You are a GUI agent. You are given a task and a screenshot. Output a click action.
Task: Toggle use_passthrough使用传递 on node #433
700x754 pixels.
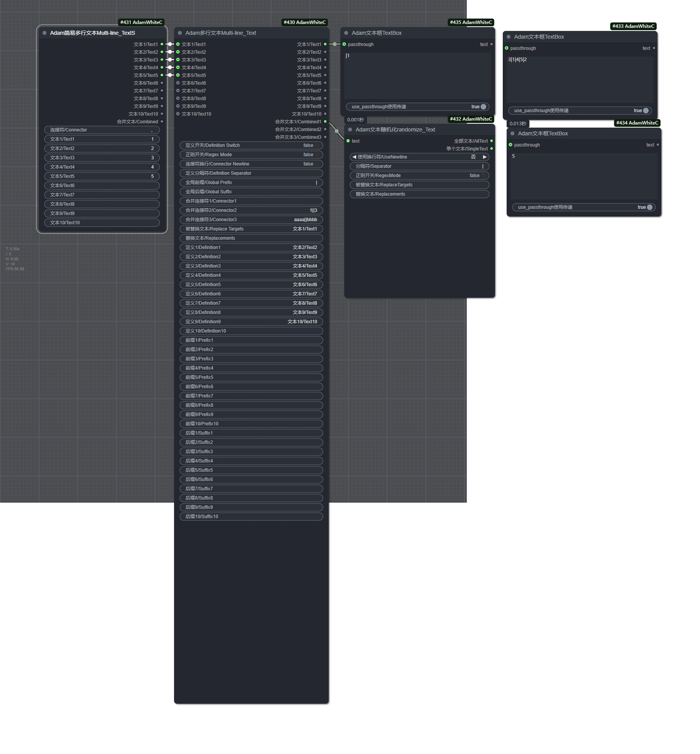(580, 111)
